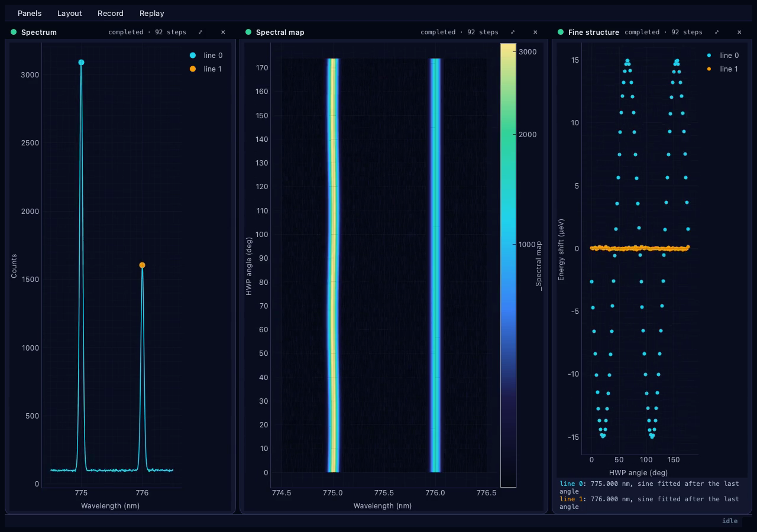Maximize the Spectral map panel
The height and width of the screenshot is (532, 757).
[x=513, y=32]
